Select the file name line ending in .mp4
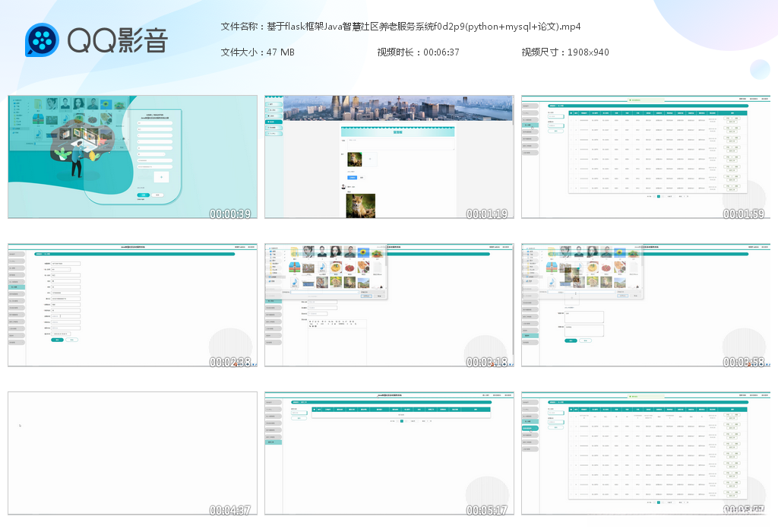 [x=400, y=27]
